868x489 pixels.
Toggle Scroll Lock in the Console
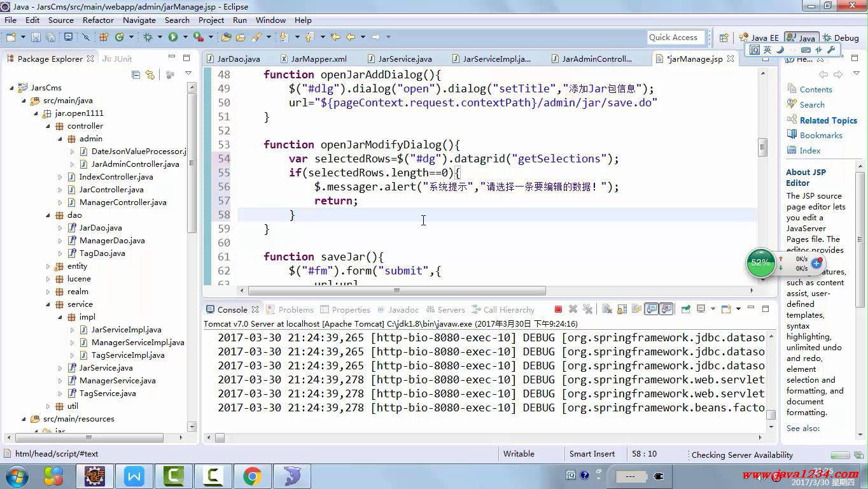coord(622,309)
